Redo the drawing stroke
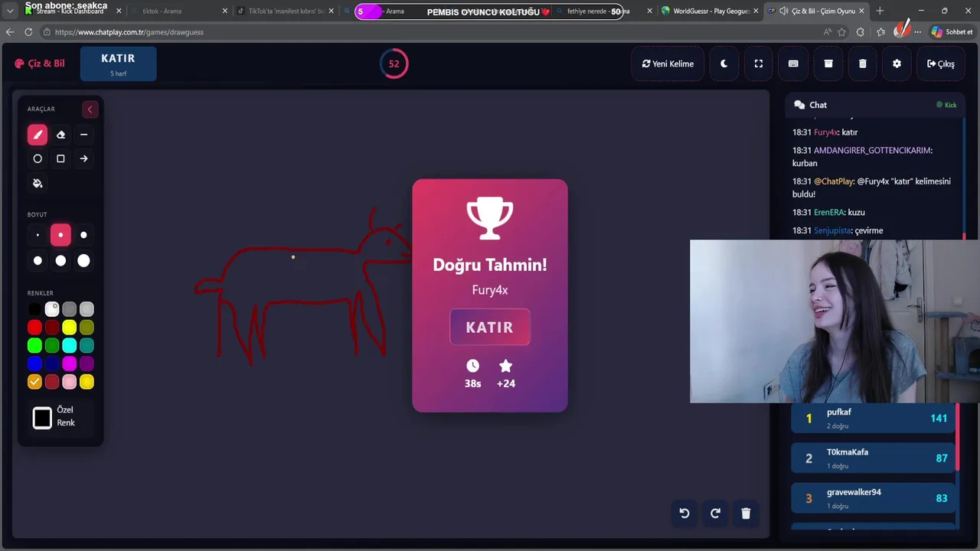The image size is (980, 551). (715, 514)
